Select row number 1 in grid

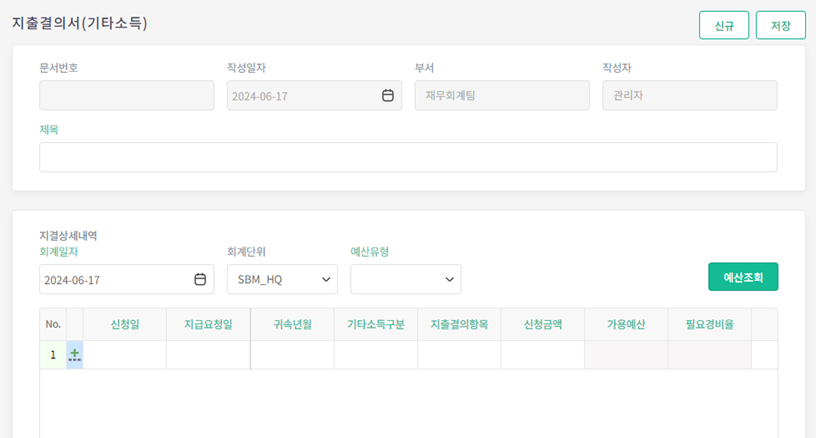[x=53, y=355]
